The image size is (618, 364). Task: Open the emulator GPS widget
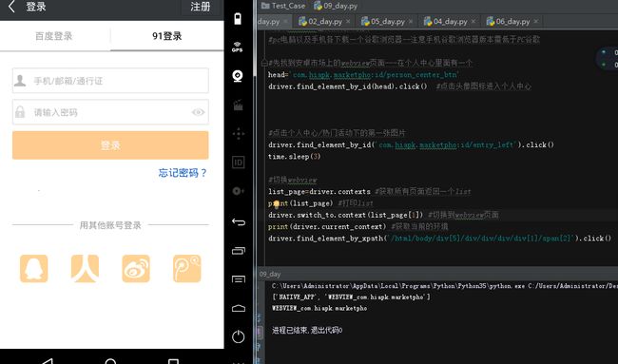[x=238, y=47]
